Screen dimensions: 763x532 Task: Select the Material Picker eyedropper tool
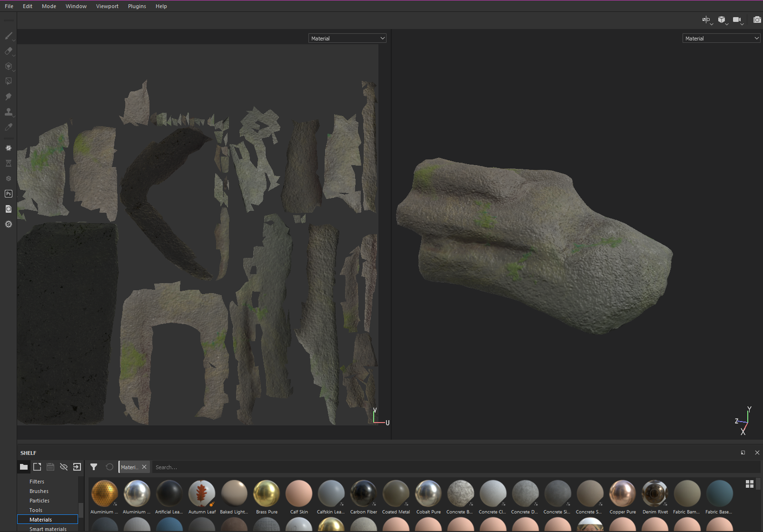[9, 127]
